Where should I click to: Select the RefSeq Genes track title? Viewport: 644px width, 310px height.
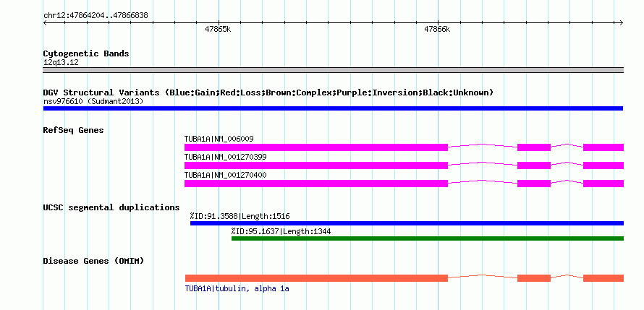pyautogui.click(x=74, y=130)
